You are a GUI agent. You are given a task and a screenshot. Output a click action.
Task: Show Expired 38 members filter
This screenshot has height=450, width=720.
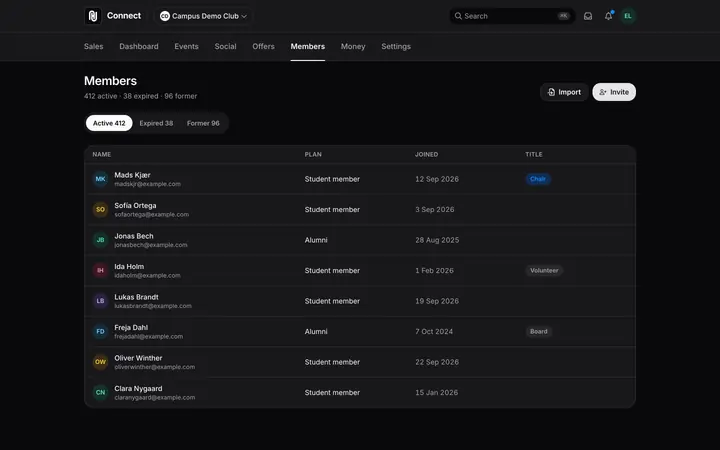[156, 123]
